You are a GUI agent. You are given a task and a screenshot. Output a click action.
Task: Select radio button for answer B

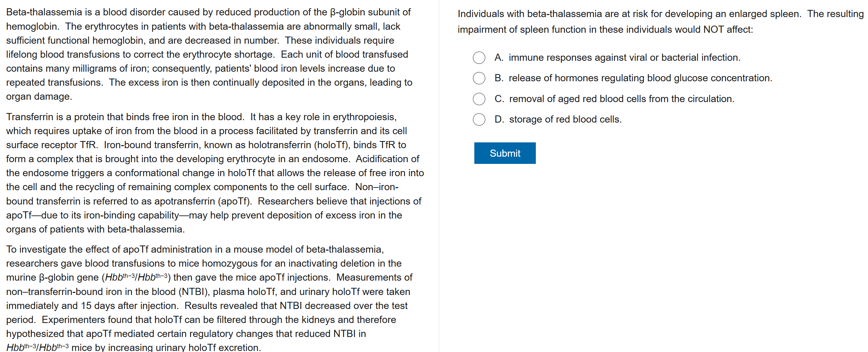(x=479, y=78)
